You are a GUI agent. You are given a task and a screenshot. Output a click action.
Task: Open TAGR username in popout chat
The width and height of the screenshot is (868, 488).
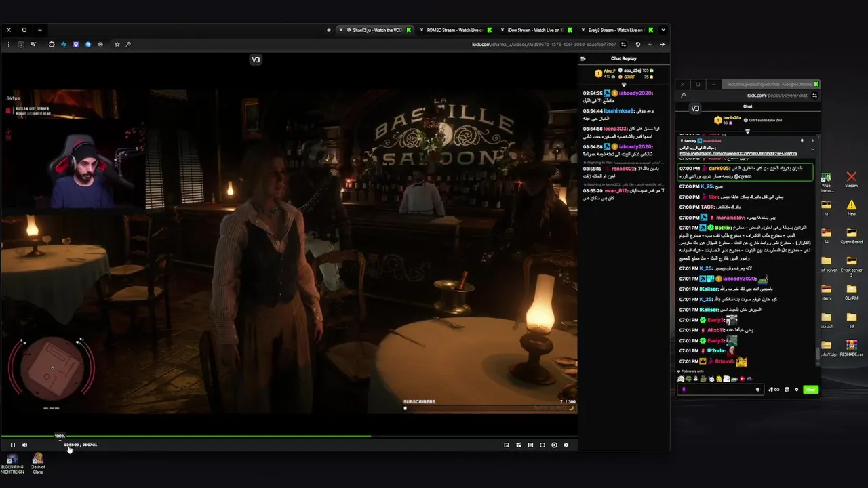click(x=708, y=207)
